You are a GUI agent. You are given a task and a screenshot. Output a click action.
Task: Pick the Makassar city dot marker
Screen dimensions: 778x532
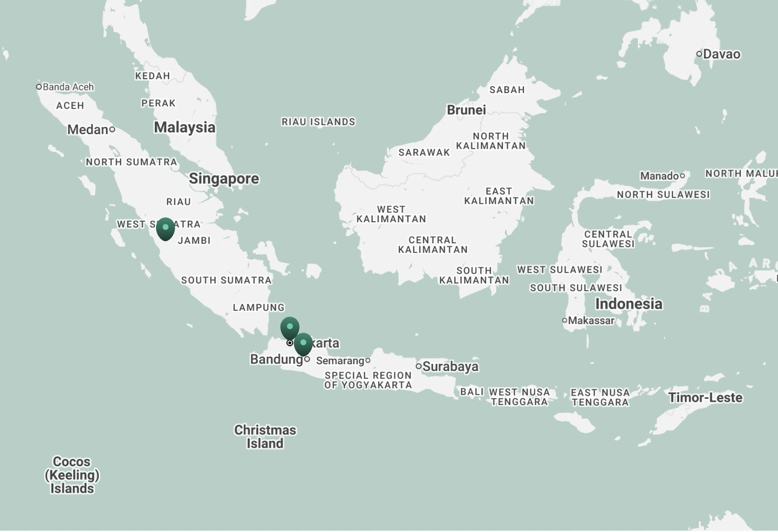(565, 321)
